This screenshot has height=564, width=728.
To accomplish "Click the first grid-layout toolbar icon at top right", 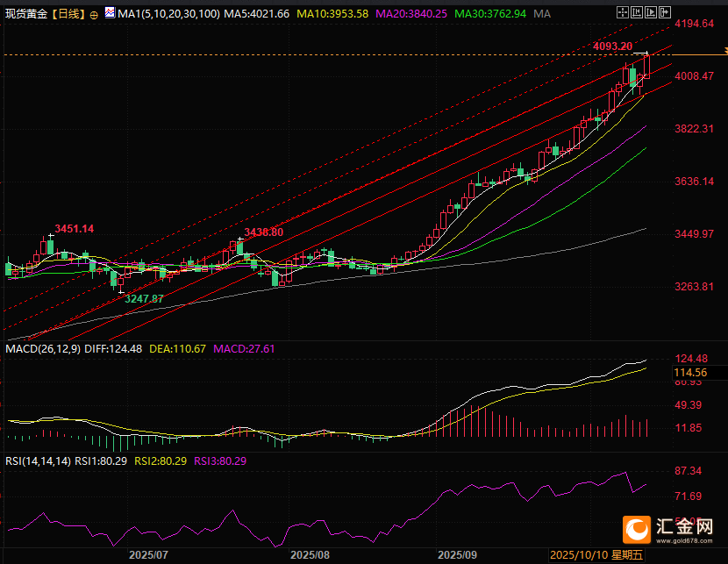I will coord(622,12).
